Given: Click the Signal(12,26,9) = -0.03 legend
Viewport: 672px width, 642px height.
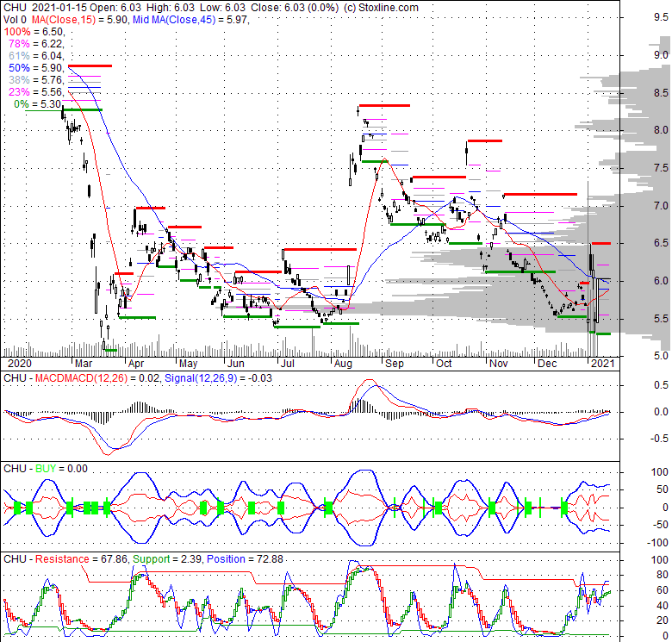Looking at the screenshot, I should 218,378.
